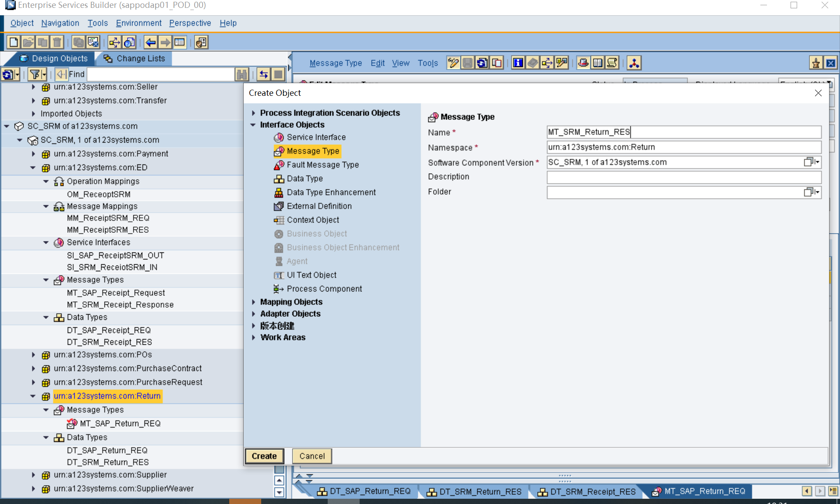Click the Delete trash can toolbar icon

57,42
